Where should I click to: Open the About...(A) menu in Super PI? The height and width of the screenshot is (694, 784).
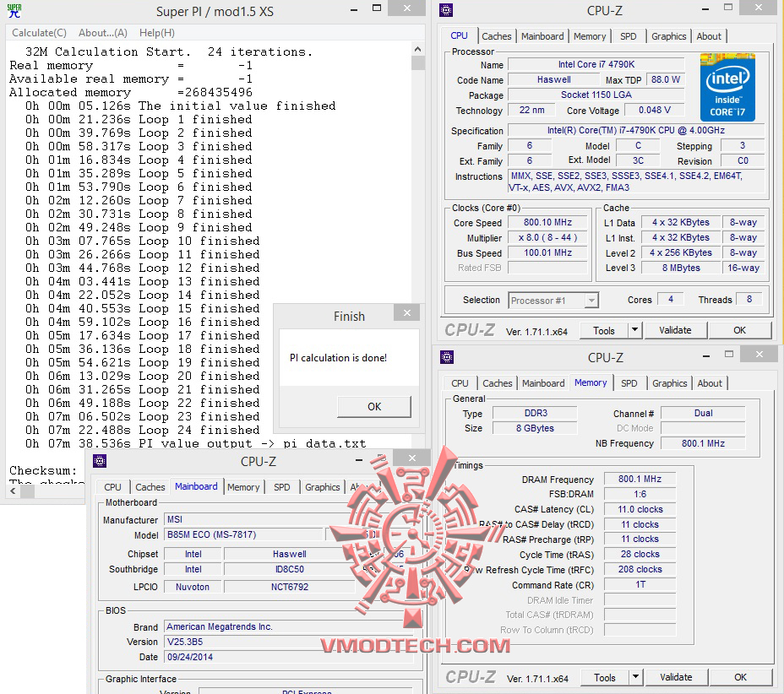(x=103, y=33)
